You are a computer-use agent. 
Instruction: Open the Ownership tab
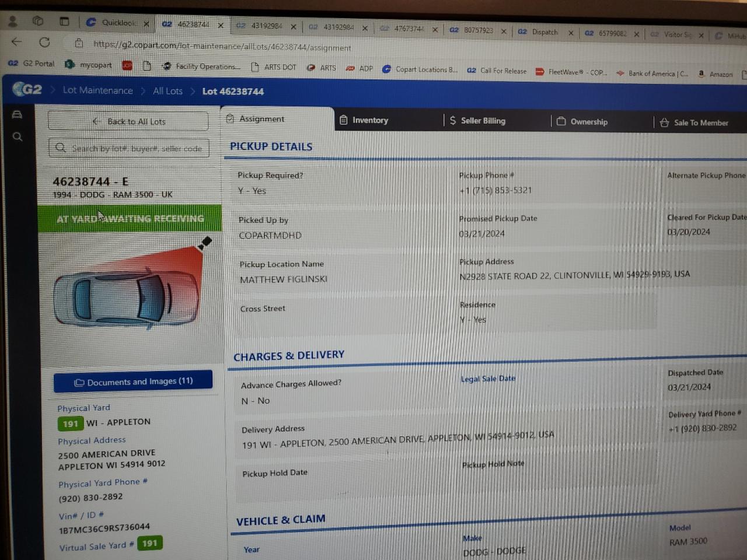tap(582, 122)
